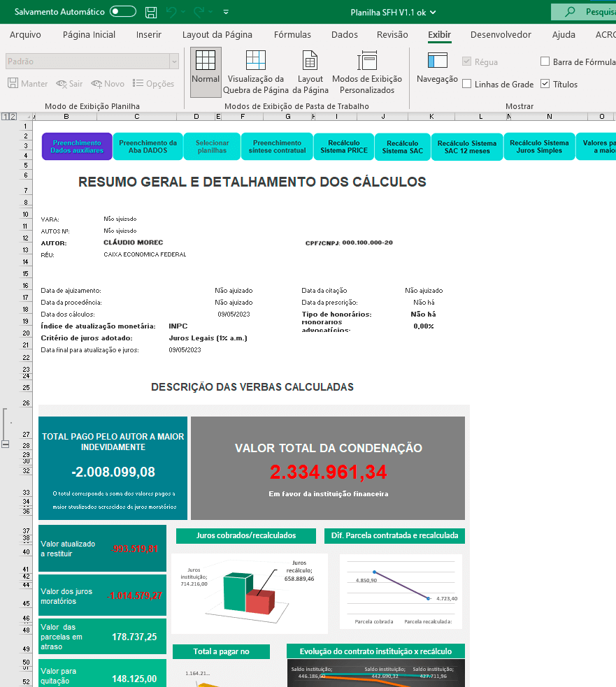Click the INPC index value

click(178, 326)
